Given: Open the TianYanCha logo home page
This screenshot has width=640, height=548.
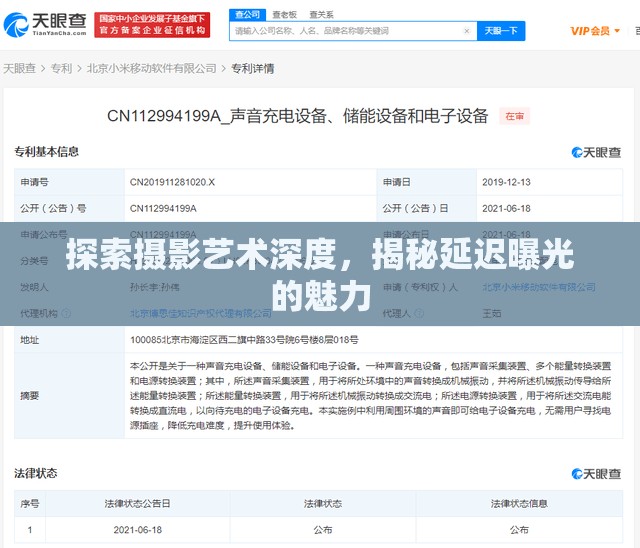Looking at the screenshot, I should pos(45,24).
